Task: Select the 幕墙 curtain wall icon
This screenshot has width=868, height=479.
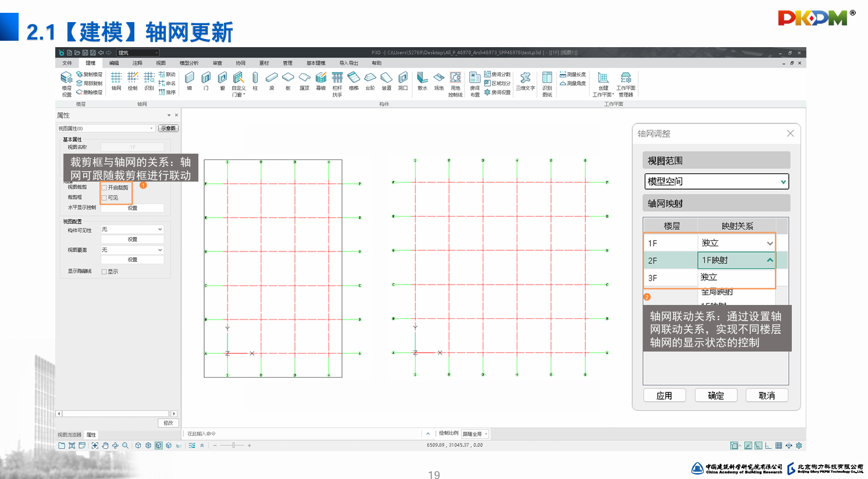Action: [x=321, y=80]
